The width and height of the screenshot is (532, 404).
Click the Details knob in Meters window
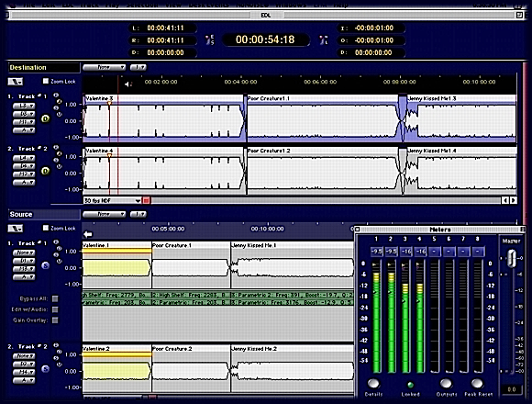[x=373, y=383]
